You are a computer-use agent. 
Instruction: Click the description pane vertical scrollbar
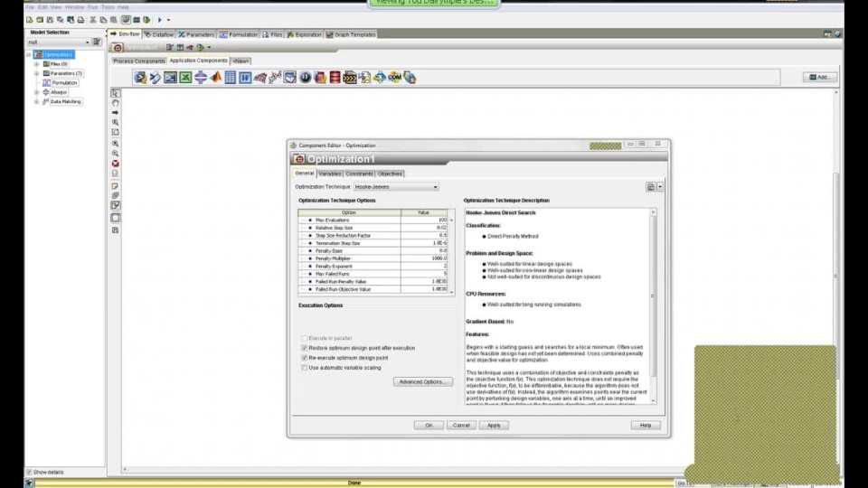point(653,306)
